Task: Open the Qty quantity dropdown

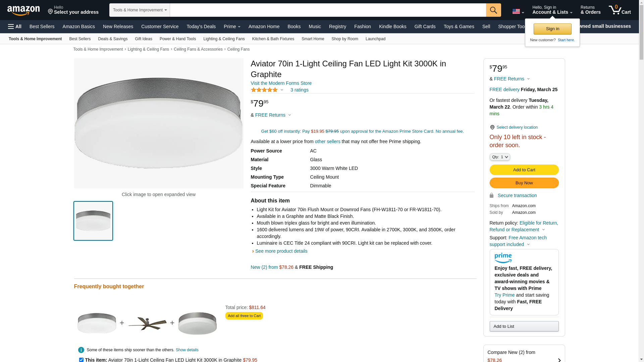Action: [x=499, y=157]
